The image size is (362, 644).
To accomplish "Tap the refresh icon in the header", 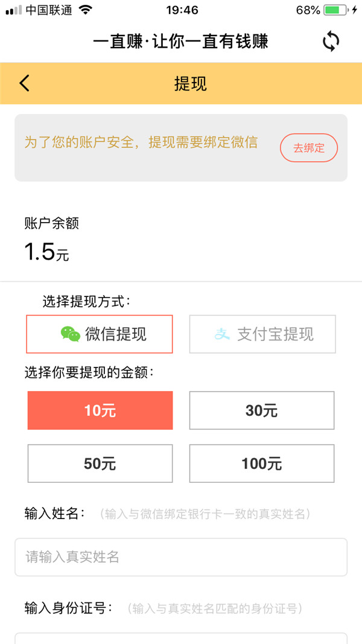I will [331, 41].
